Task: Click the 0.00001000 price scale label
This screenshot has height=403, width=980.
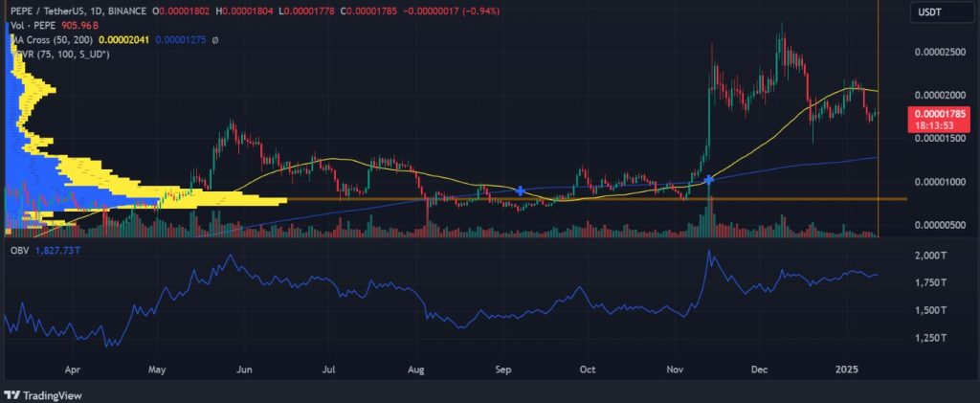Action: coord(939,182)
